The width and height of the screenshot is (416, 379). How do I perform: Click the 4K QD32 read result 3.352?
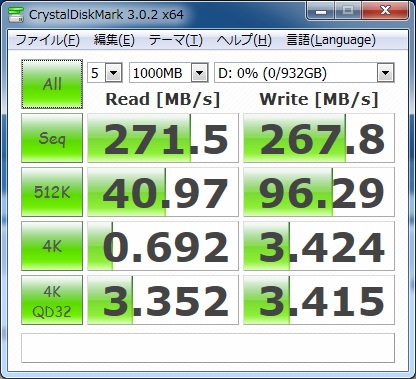(x=163, y=300)
